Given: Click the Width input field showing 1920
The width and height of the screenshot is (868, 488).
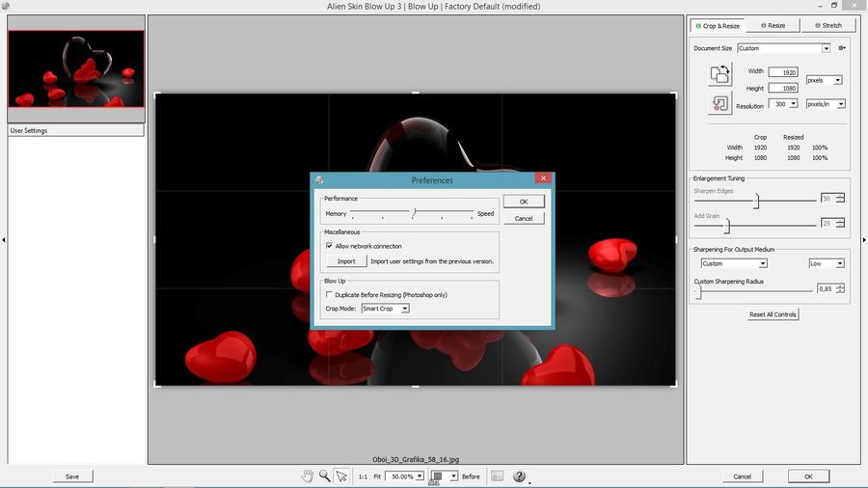Looking at the screenshot, I should [x=783, y=72].
